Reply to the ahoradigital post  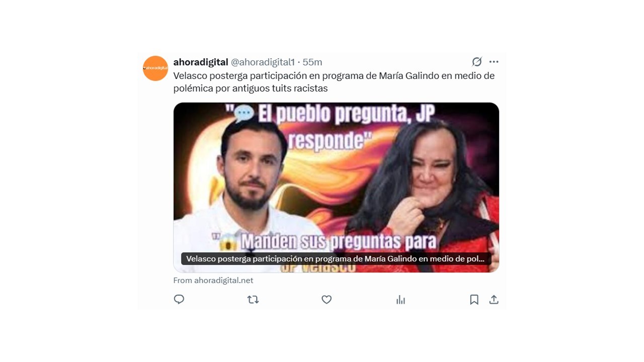pos(179,300)
